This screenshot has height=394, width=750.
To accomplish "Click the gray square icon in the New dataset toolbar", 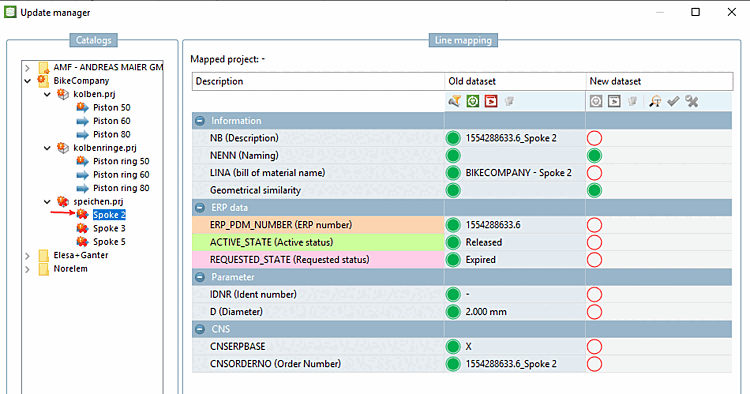I will tap(614, 101).
